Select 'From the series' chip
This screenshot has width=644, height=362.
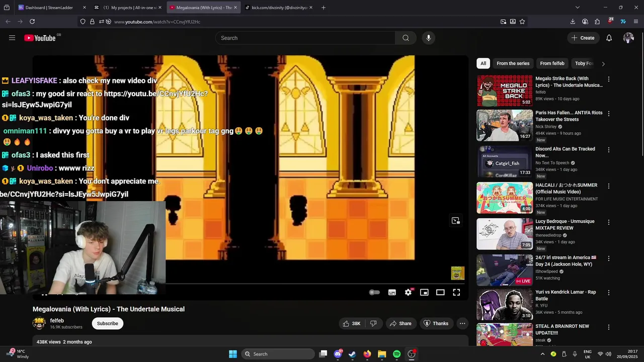click(x=513, y=63)
